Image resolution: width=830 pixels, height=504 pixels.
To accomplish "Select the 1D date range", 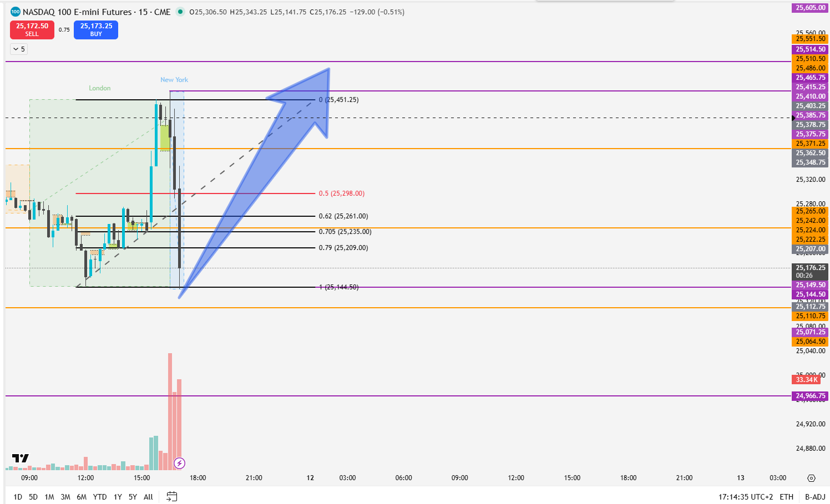I will click(18, 497).
